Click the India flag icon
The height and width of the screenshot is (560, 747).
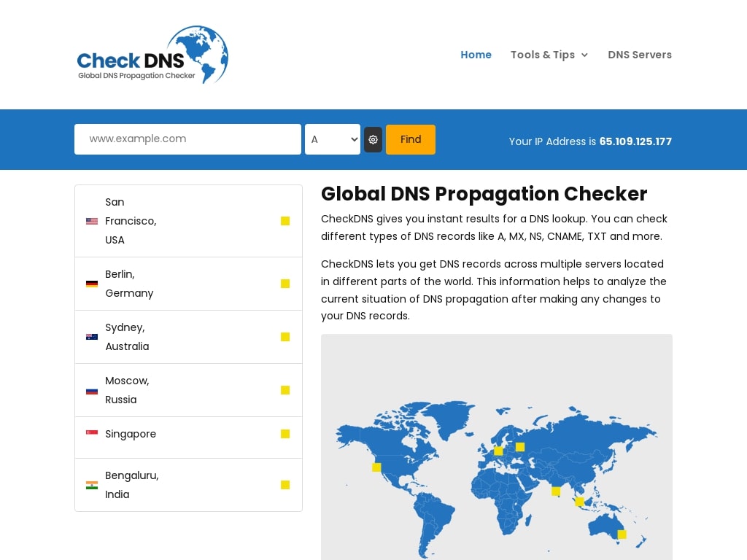[92, 485]
